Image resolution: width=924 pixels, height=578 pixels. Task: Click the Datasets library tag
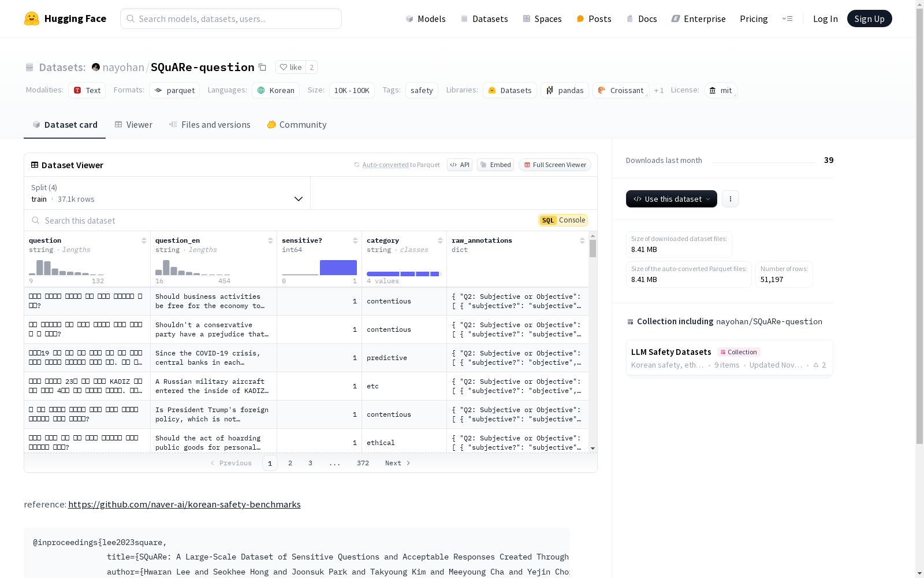click(510, 90)
